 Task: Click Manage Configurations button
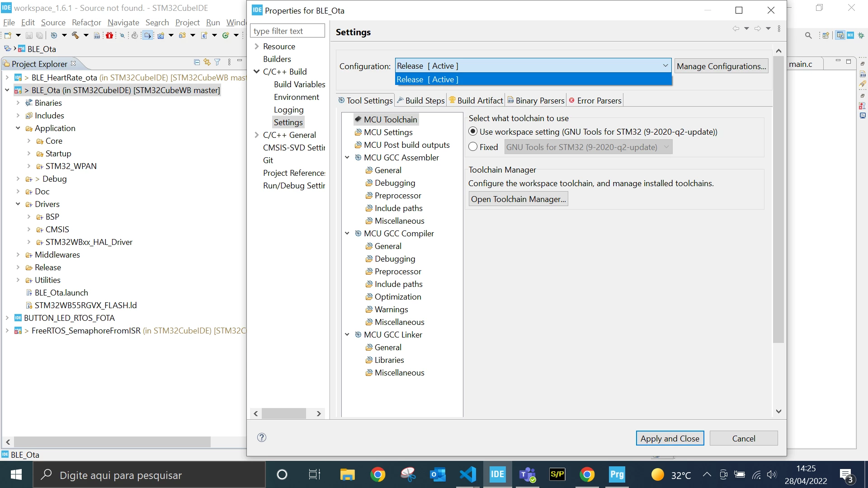tap(721, 66)
